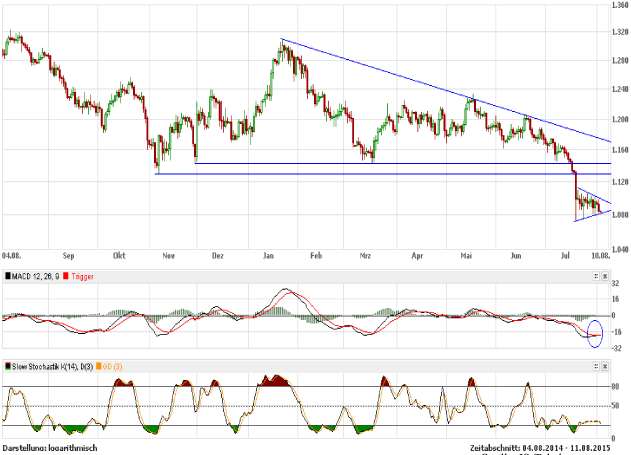This screenshot has height=455, width=631.
Task: Click the black horizontal support line
Action: (400, 163)
